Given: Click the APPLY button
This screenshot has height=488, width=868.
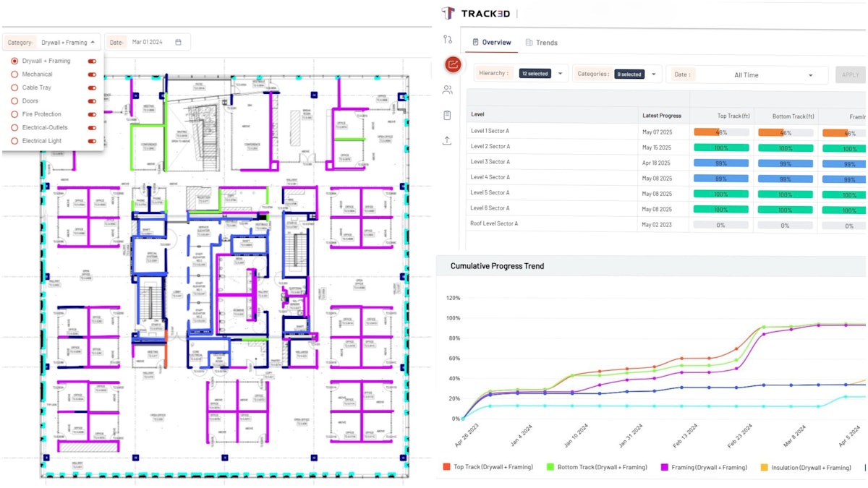Looking at the screenshot, I should click(850, 74).
